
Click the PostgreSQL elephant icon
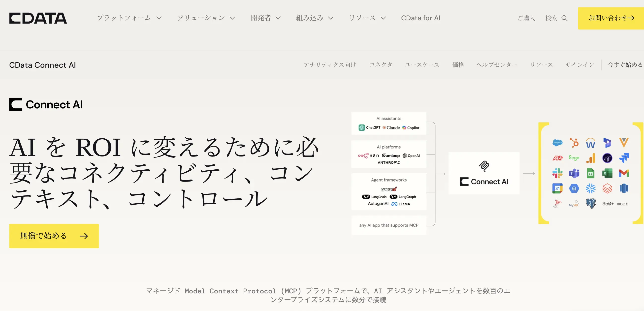[x=590, y=204]
